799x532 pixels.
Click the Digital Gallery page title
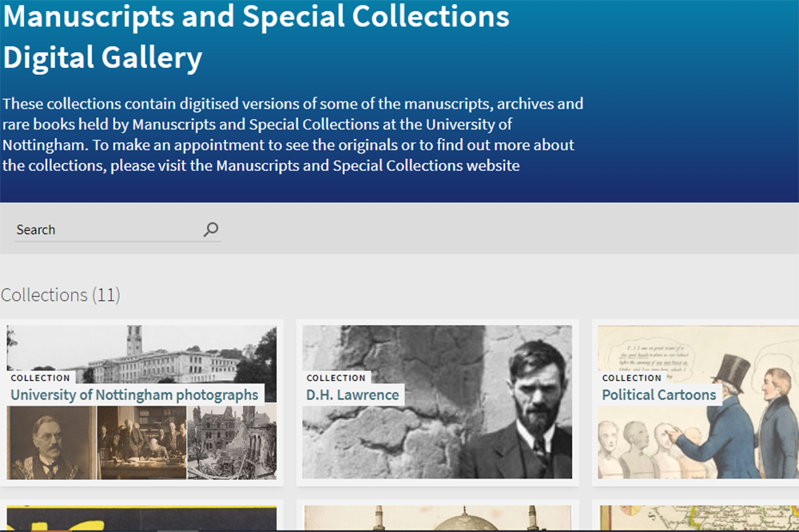coord(102,58)
